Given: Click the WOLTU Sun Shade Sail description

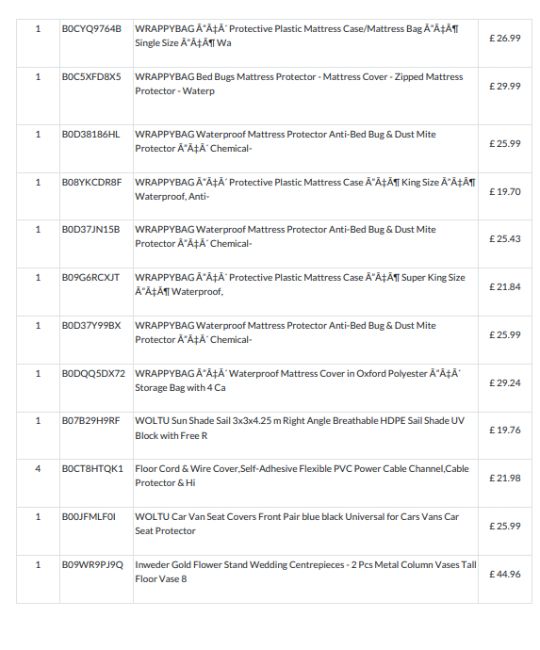Looking at the screenshot, I should pos(300,428).
